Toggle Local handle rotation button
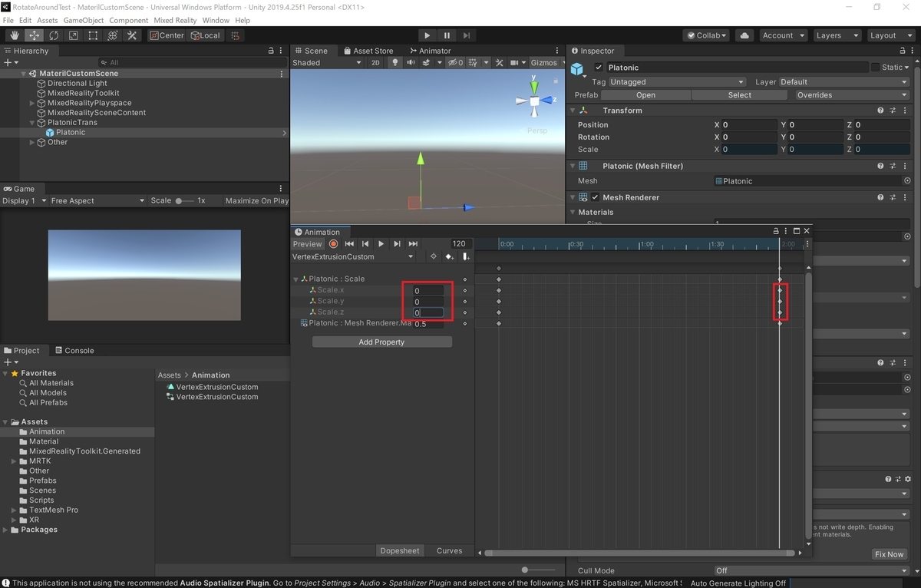 [205, 35]
